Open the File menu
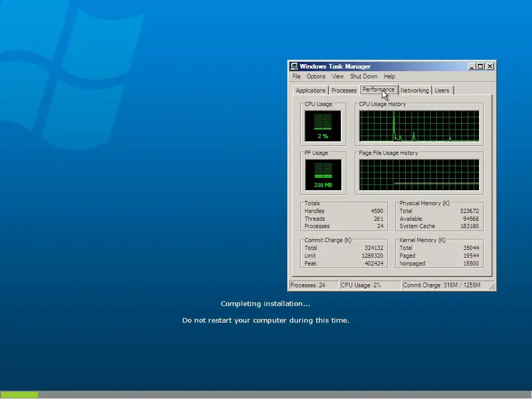Image resolution: width=532 pixels, height=399 pixels. pos(296,76)
